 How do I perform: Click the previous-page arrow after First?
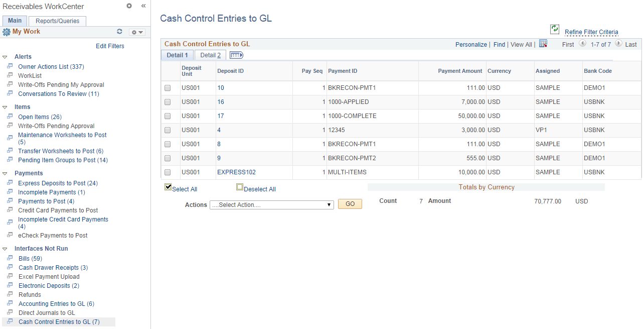click(582, 44)
